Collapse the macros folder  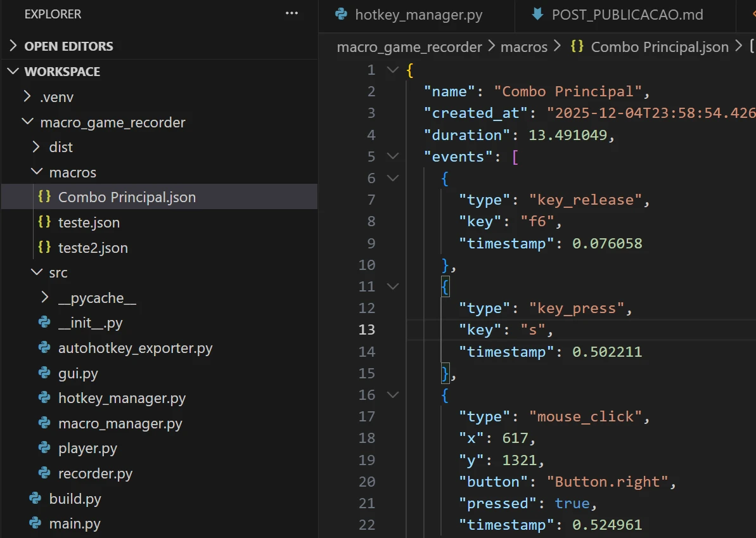35,172
